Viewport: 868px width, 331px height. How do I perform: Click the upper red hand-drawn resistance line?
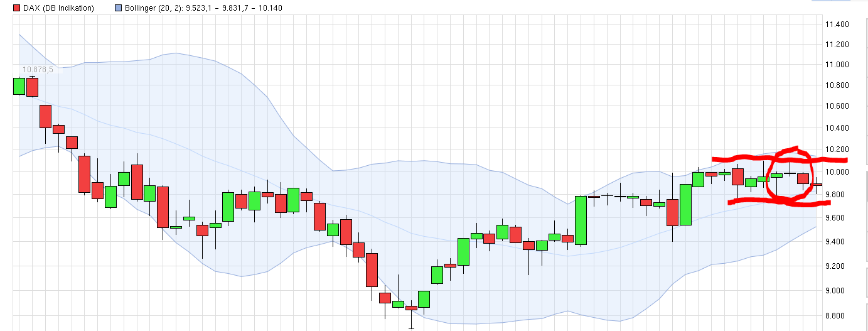coord(741,157)
